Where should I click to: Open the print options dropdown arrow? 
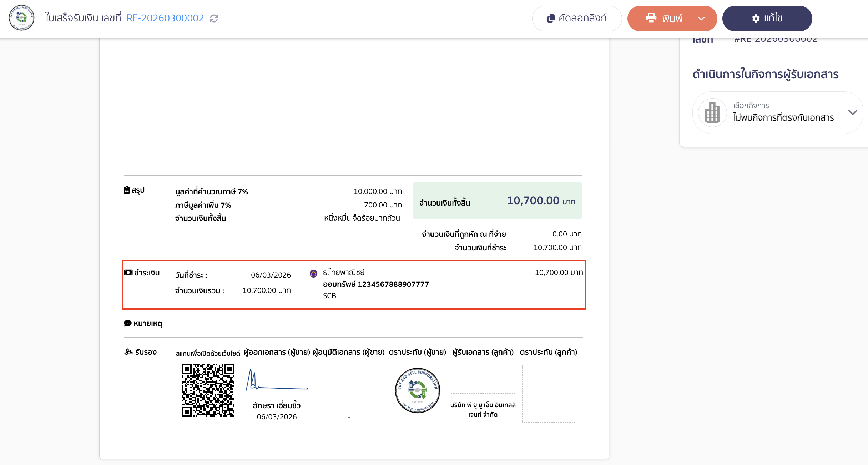click(x=701, y=19)
